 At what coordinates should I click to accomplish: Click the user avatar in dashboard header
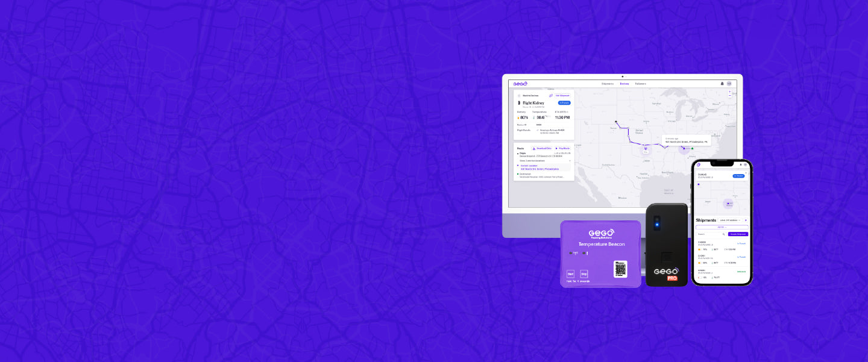click(729, 84)
